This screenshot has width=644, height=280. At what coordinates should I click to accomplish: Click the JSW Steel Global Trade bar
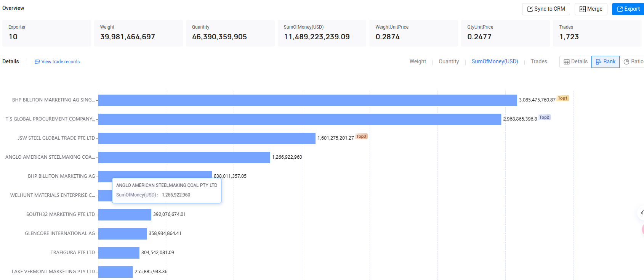[207, 138]
